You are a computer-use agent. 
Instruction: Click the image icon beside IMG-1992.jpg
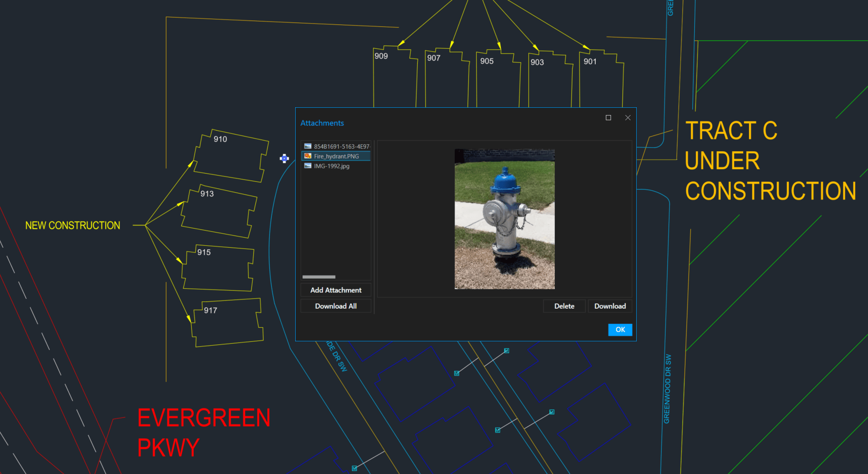(307, 166)
